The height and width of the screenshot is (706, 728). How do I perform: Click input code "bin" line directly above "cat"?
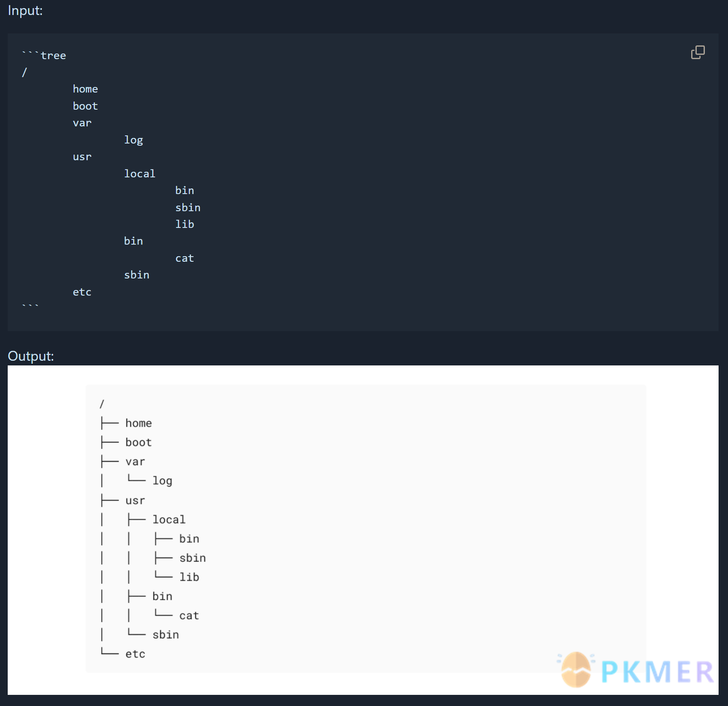tap(134, 241)
